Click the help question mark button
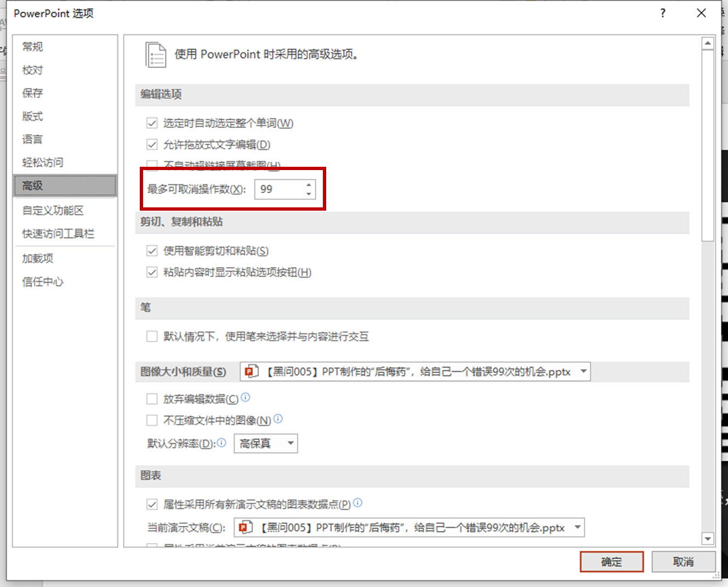This screenshot has width=728, height=587. click(663, 13)
